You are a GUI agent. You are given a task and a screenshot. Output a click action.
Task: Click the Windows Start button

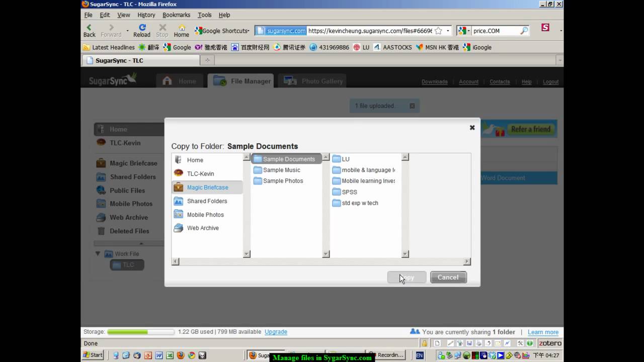(93, 355)
